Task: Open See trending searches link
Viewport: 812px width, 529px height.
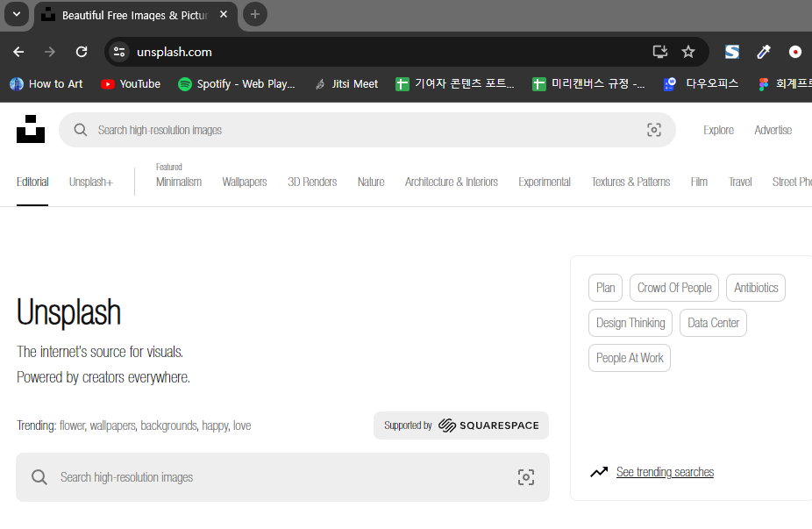Action: click(665, 472)
